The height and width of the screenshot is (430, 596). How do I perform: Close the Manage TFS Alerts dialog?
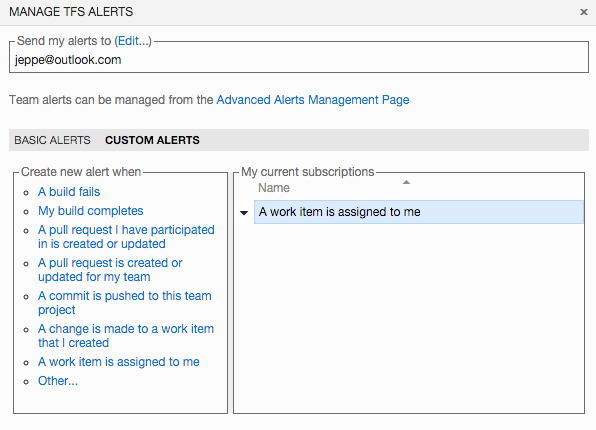[584, 12]
